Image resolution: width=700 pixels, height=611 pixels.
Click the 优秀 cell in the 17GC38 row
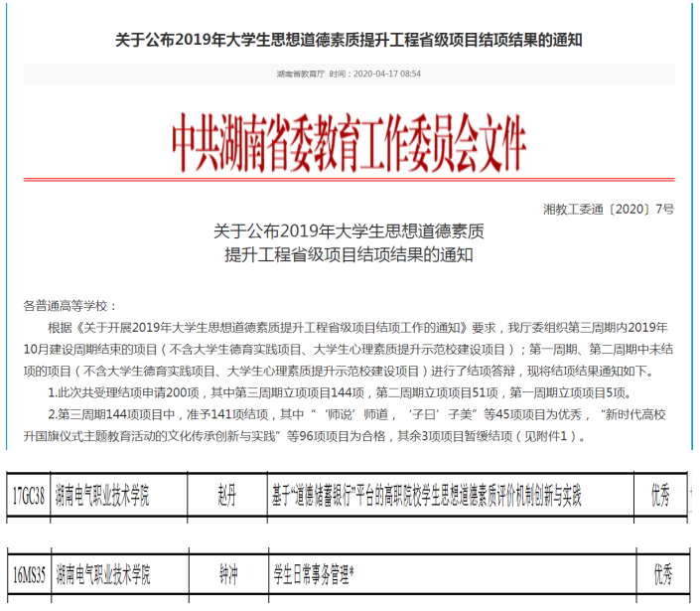pos(660,496)
